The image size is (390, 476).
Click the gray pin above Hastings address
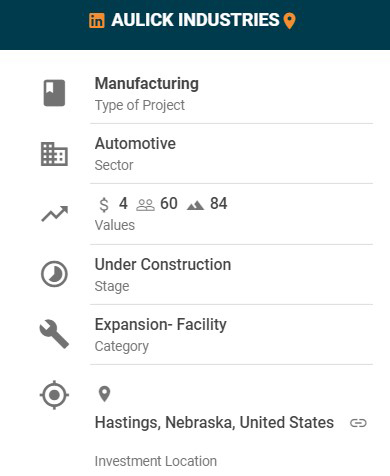click(104, 394)
